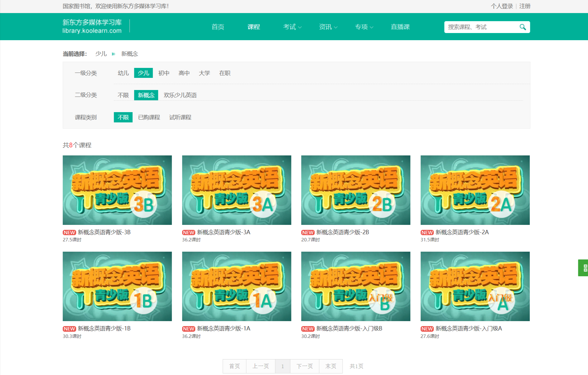Viewport: 588px width, 375px height.
Task: Click the 新东方多媒体学习库 site logo
Action: point(92,26)
